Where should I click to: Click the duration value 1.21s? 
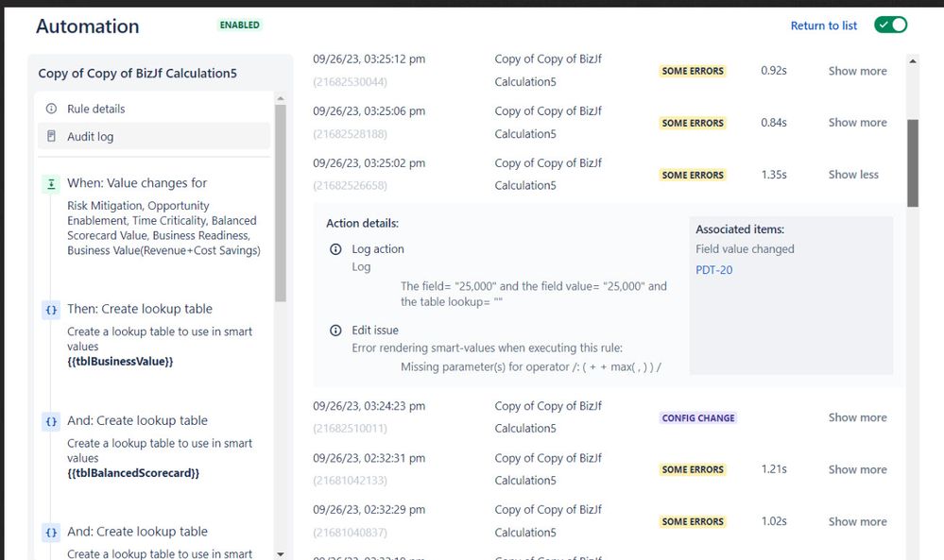774,469
